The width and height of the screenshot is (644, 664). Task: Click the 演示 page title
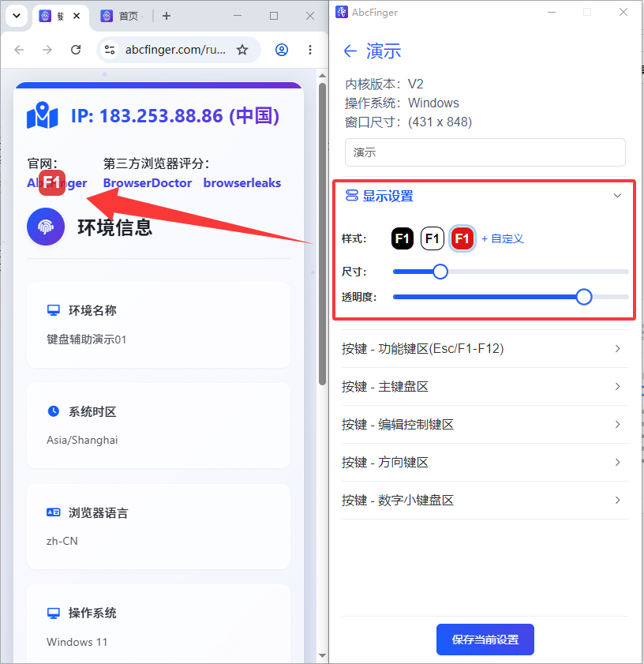(384, 51)
